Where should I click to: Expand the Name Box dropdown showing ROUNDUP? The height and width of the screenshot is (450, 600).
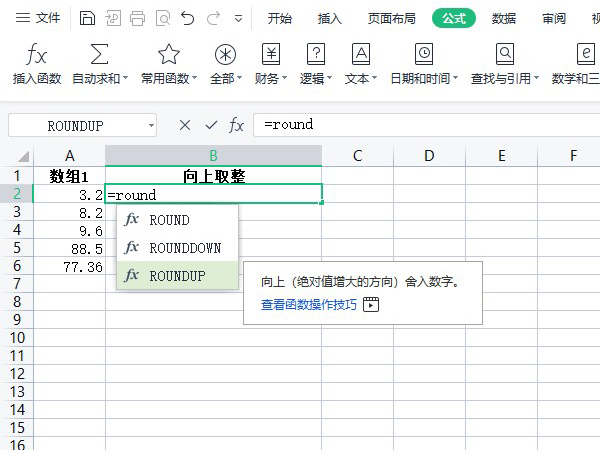pyautogui.click(x=151, y=125)
